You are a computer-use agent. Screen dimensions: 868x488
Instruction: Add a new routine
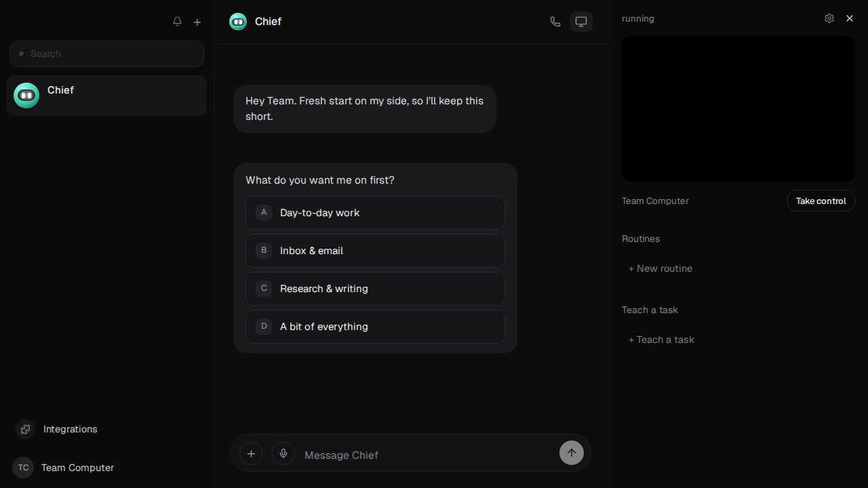coord(660,268)
